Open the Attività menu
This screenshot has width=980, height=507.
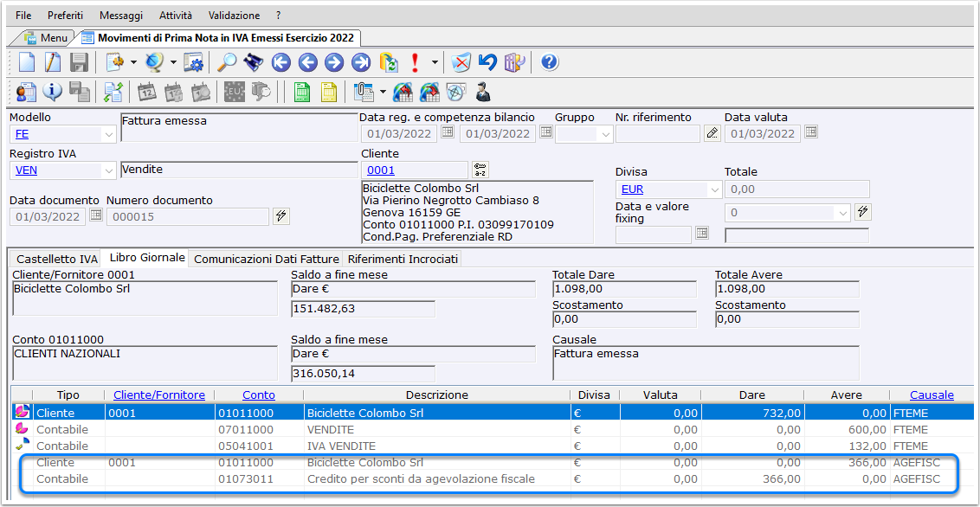point(176,15)
